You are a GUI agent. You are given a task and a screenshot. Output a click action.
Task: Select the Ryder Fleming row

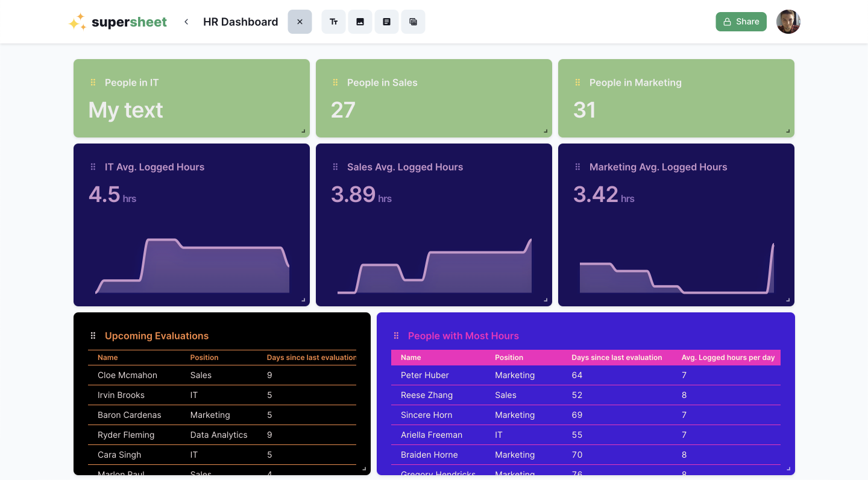(222, 435)
